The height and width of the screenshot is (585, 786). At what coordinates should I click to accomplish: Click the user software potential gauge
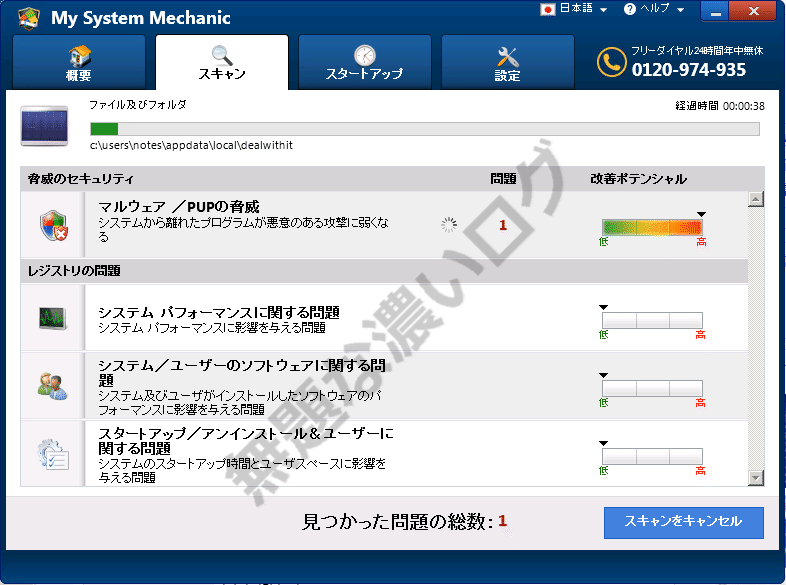tap(652, 388)
